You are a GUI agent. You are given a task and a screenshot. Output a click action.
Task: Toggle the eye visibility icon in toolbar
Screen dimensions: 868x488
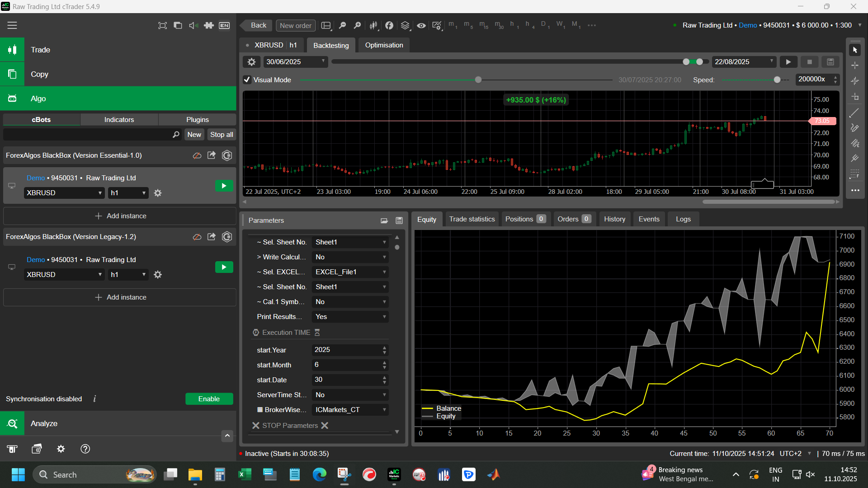[421, 25]
